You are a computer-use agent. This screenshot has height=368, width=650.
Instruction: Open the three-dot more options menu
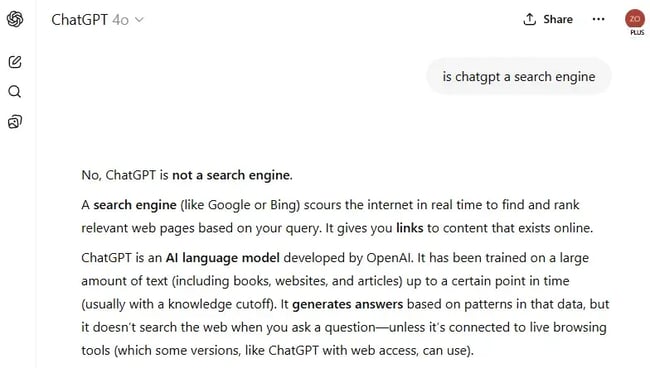(598, 19)
